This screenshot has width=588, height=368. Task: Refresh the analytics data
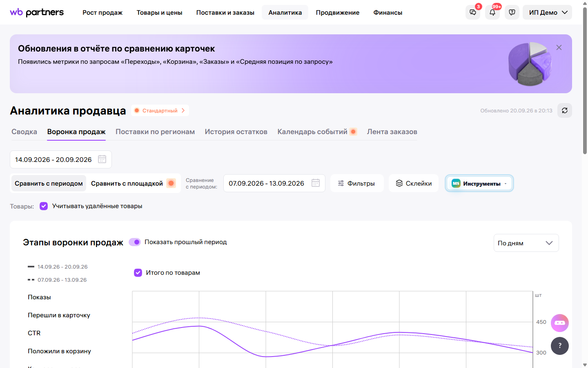click(565, 110)
